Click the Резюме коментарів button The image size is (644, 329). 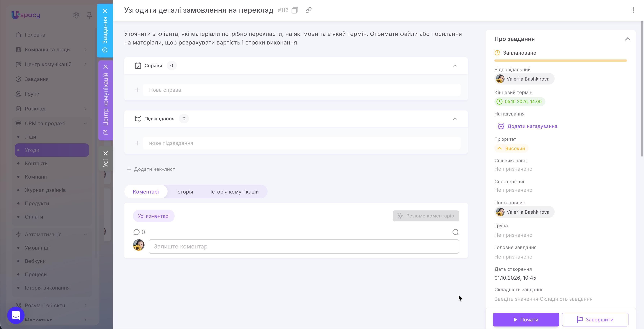tap(425, 216)
